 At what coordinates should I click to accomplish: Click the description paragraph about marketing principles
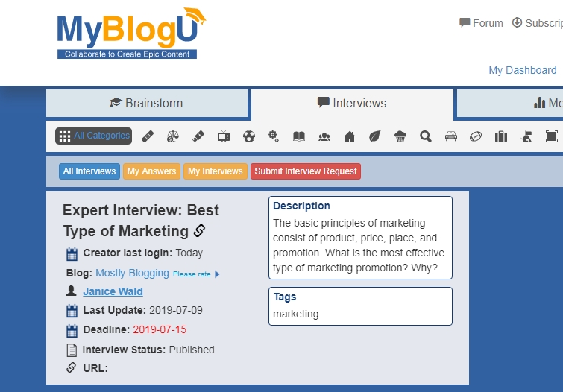tap(359, 245)
